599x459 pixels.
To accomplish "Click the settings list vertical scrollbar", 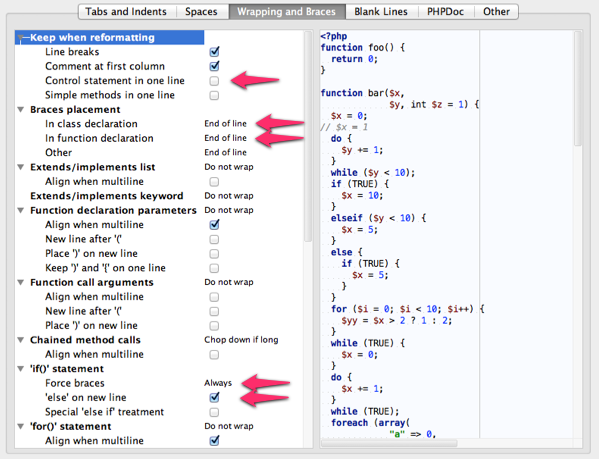I will (x=308, y=136).
